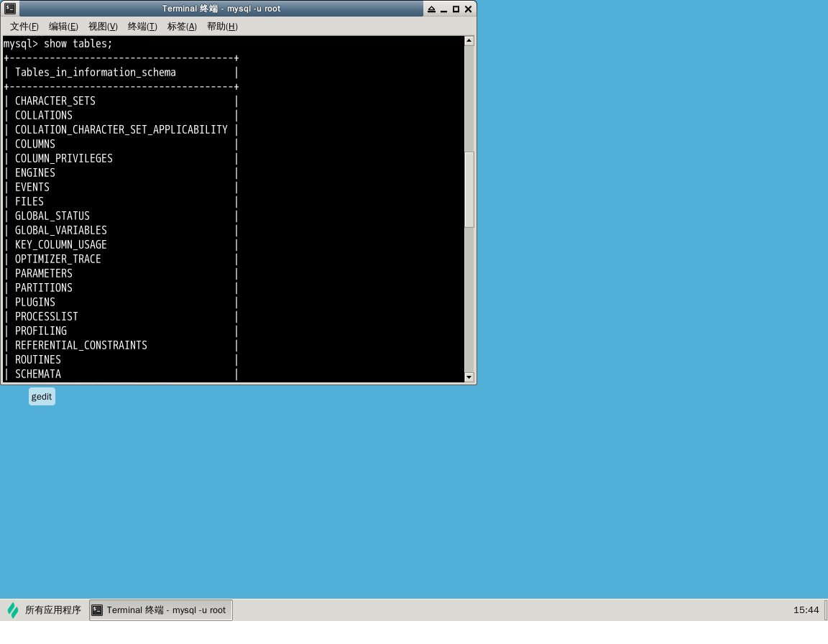Click the clock showing 15:44
828x644 pixels.
point(806,609)
